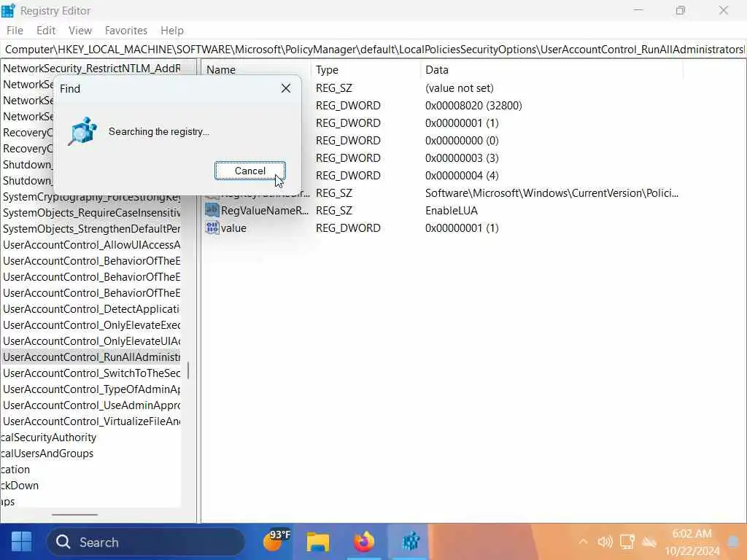Select SystemCryptography_ForceStrongKey key
747x560 pixels.
pos(91,197)
